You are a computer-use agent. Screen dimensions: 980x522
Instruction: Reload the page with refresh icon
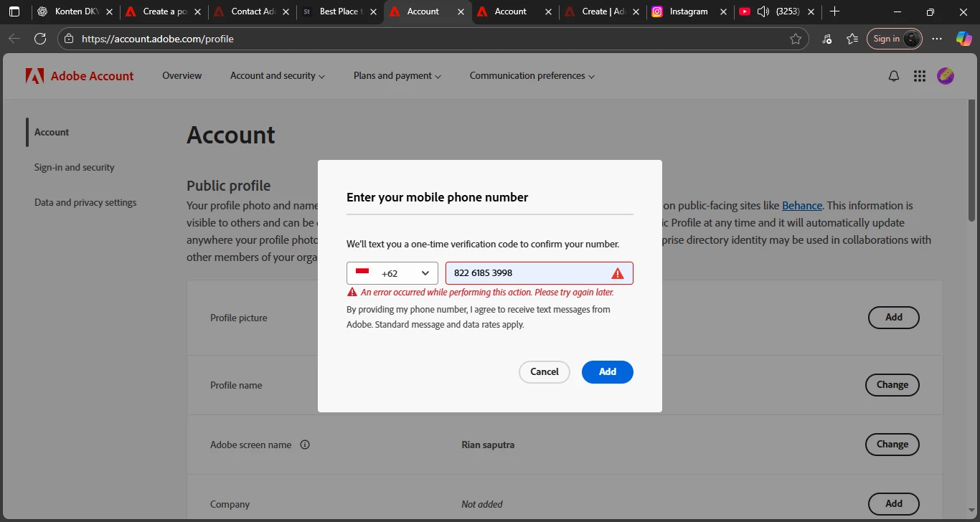[x=40, y=39]
